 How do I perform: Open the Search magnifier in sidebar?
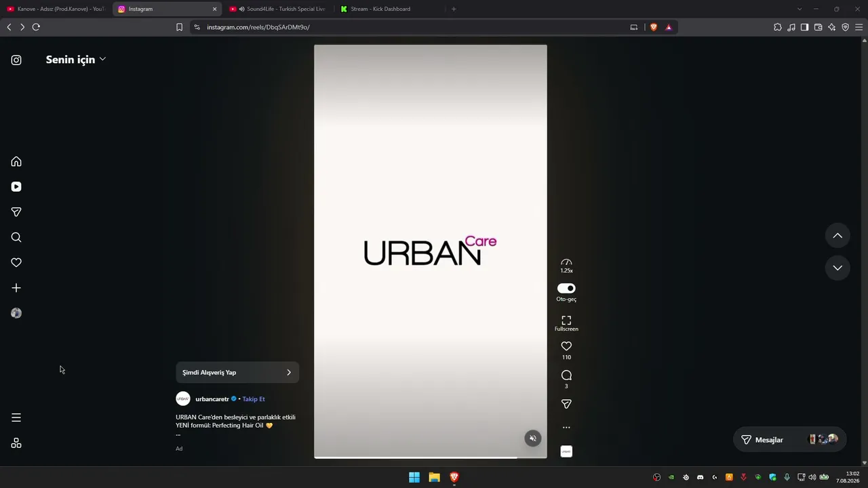tap(16, 237)
